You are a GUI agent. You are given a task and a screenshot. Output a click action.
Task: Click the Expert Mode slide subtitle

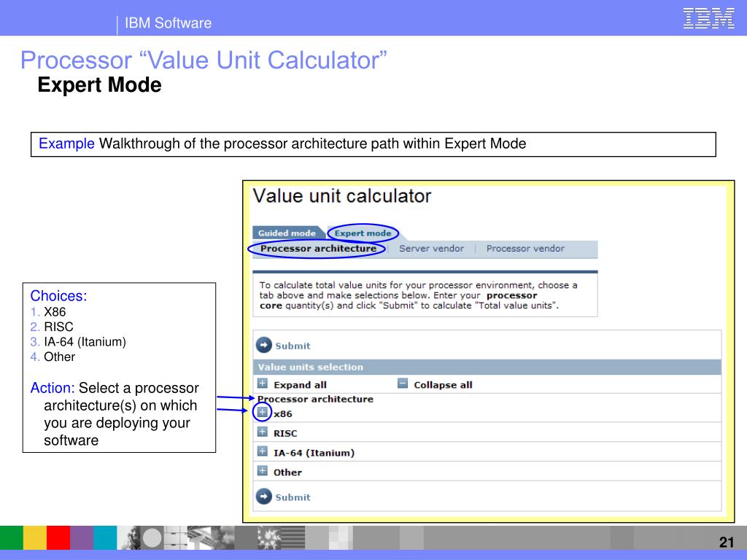pyautogui.click(x=99, y=85)
